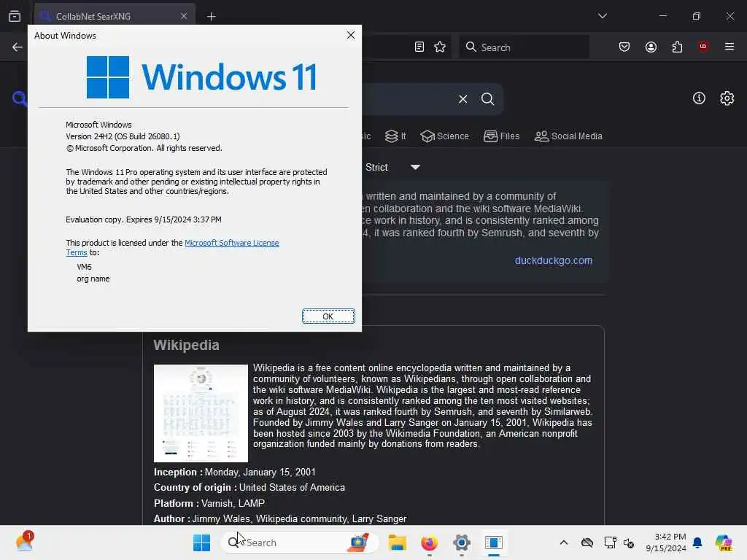Click the Author line in infobox
Image resolution: width=747 pixels, height=560 pixels.
coord(280,518)
